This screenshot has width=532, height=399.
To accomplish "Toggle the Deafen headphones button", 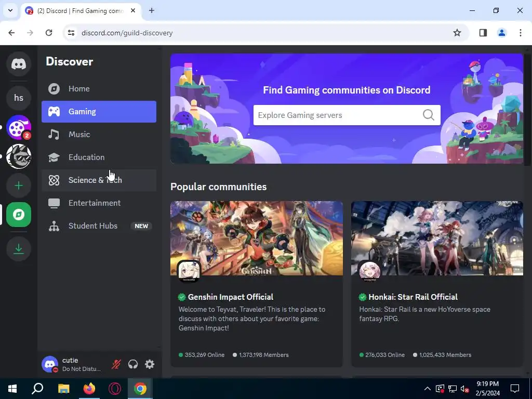I will point(133,364).
